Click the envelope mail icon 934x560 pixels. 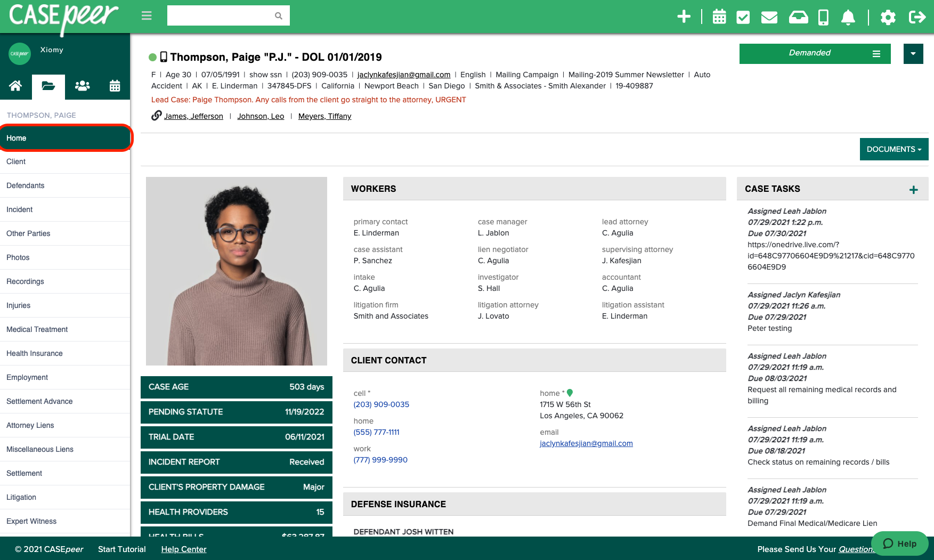point(769,17)
